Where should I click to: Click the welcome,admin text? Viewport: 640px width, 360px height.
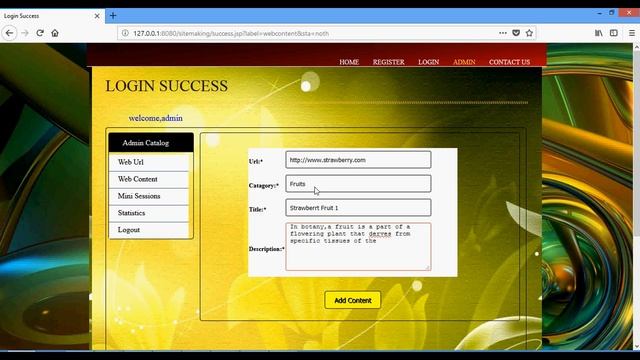click(x=156, y=118)
